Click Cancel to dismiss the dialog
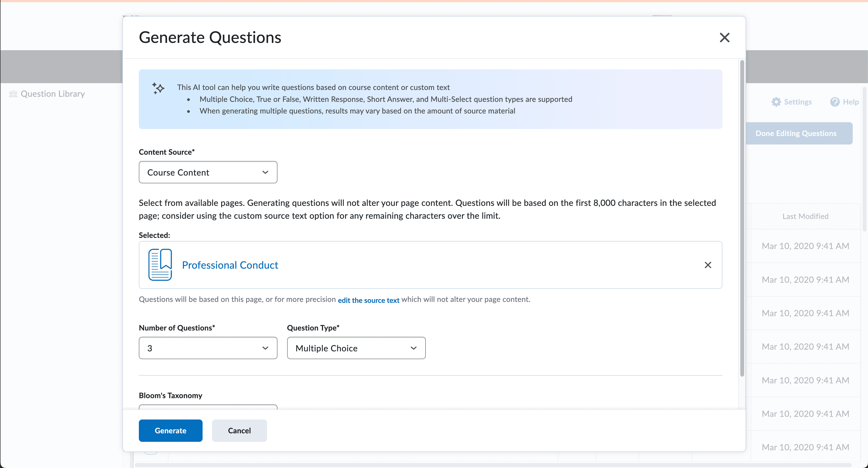The width and height of the screenshot is (868, 468). [x=239, y=431]
